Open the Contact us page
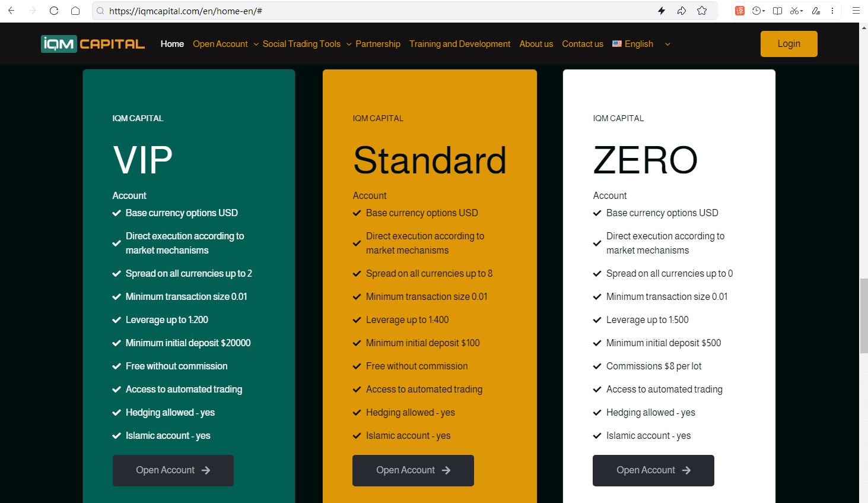The width and height of the screenshot is (868, 503). [x=583, y=44]
